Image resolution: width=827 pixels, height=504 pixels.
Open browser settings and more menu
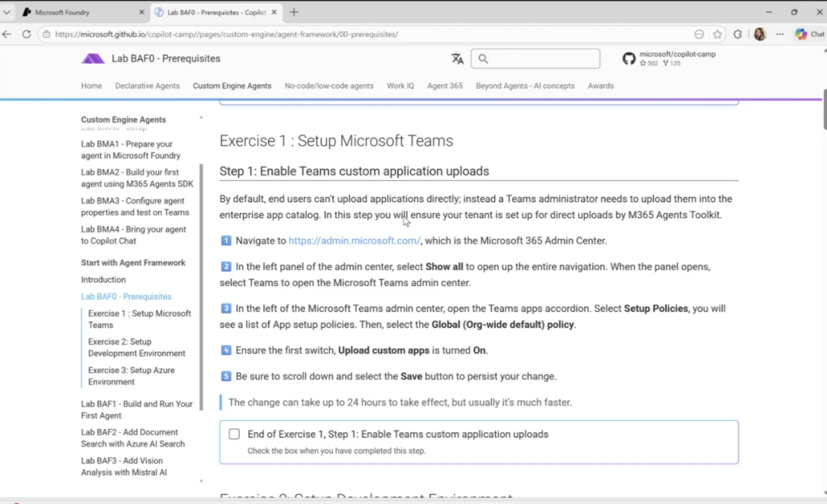(x=780, y=35)
